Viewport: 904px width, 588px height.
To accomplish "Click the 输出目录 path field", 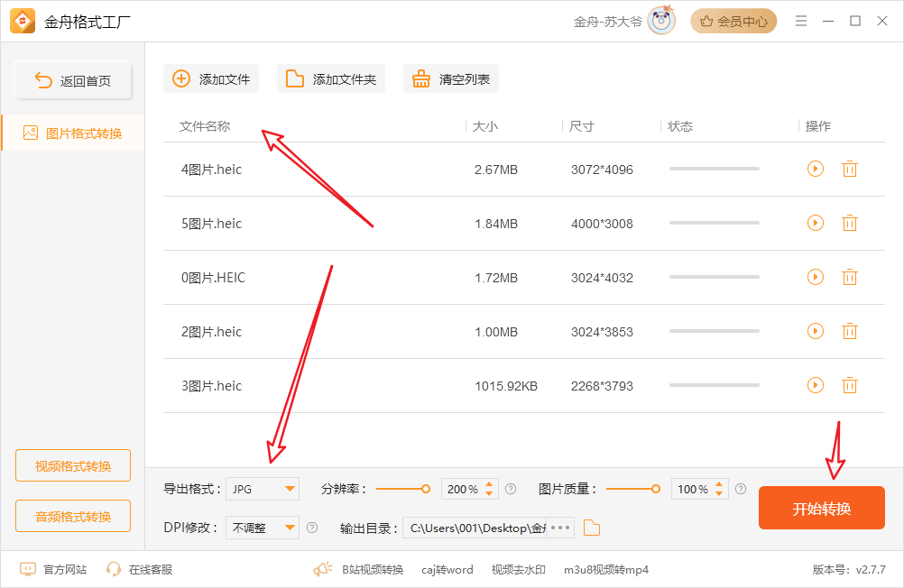I will [475, 528].
